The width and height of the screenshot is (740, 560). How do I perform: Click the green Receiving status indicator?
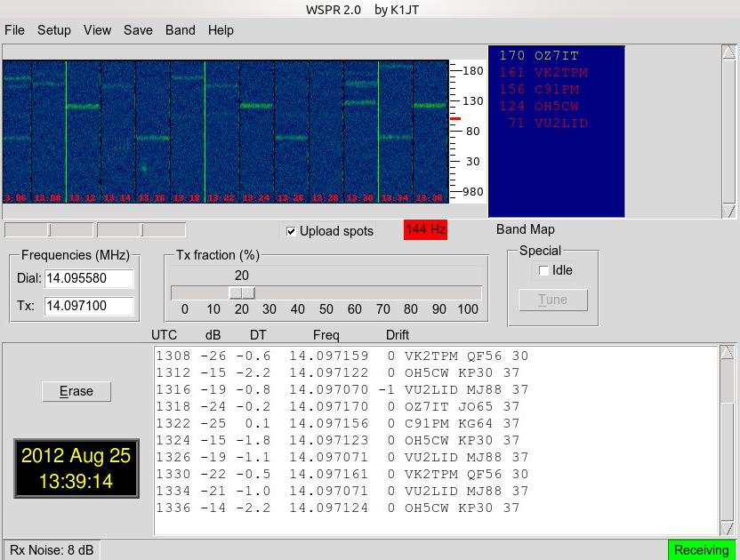701,550
